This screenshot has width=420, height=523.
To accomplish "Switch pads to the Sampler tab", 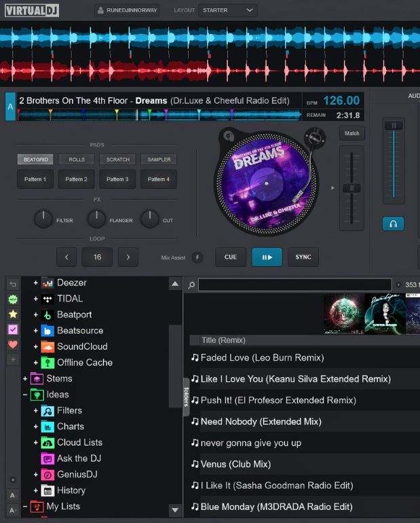I will [x=159, y=160].
